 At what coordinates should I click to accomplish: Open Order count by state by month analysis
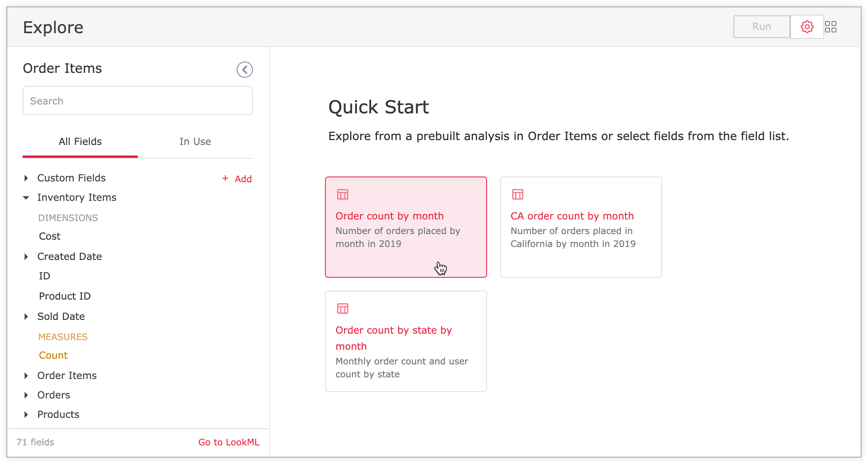406,341
